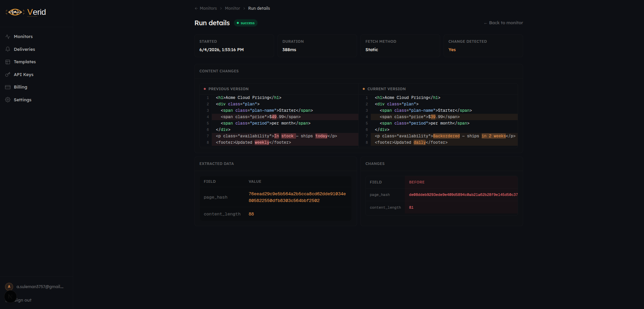Click content_length value 88

click(x=251, y=214)
